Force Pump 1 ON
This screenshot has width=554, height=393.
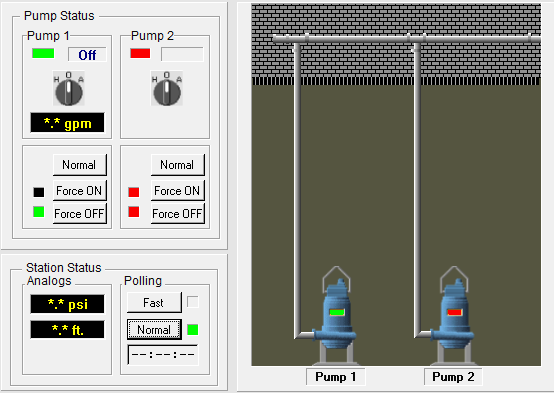pos(79,191)
